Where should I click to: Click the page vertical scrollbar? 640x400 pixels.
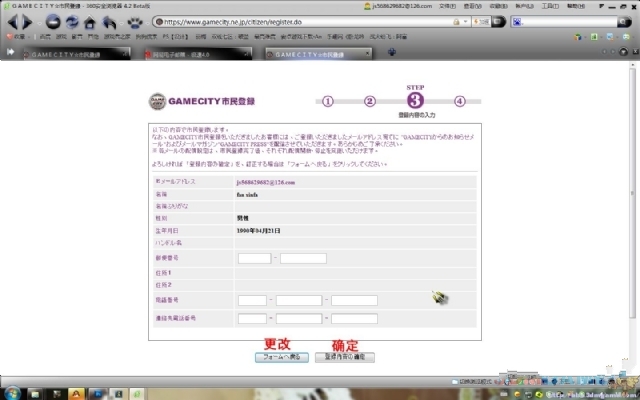click(632, 194)
